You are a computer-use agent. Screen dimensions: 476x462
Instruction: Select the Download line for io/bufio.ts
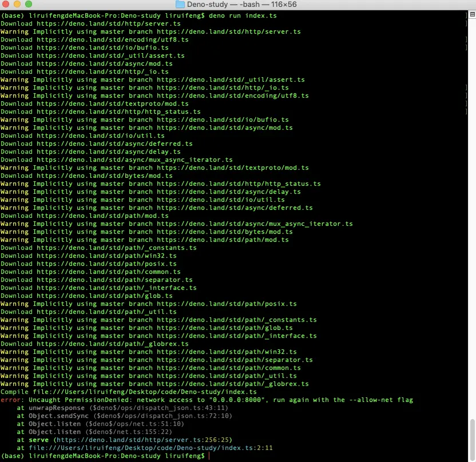coord(85,47)
